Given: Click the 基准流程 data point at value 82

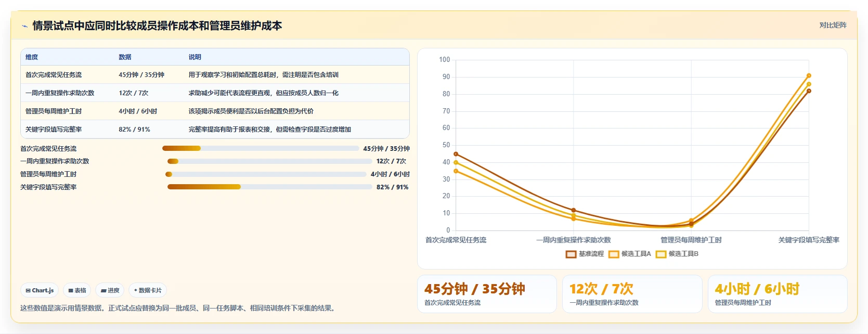Looking at the screenshot, I should [x=809, y=91].
